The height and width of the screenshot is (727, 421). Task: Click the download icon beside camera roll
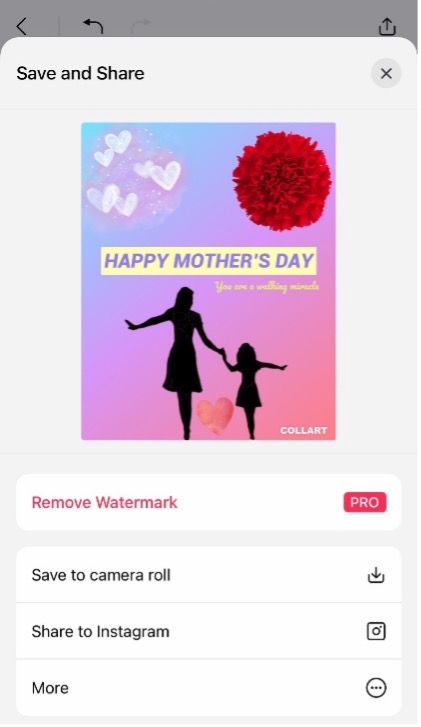[x=376, y=575]
